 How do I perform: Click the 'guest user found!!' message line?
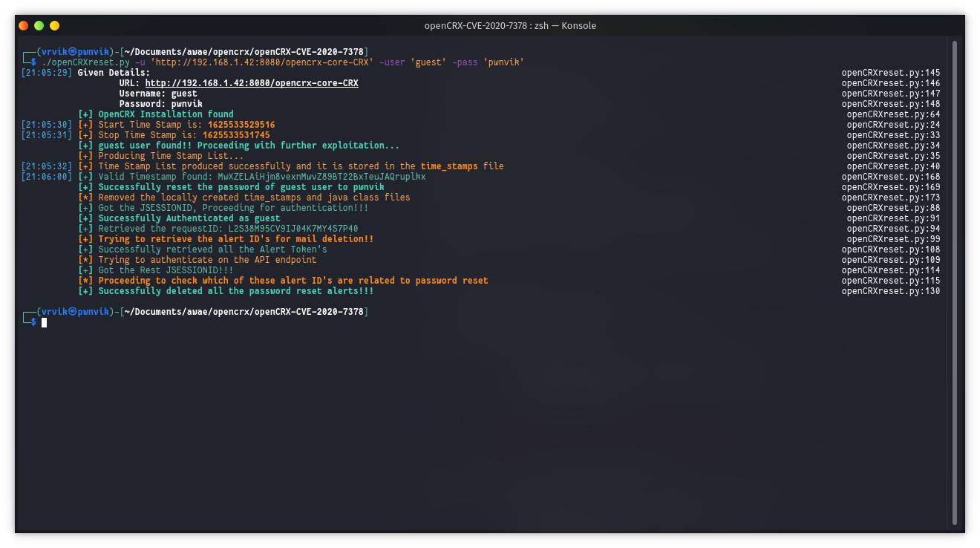(239, 146)
